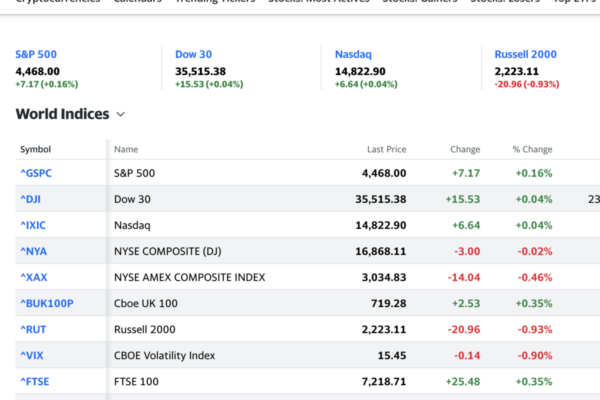Image resolution: width=600 pixels, height=400 pixels.
Task: Click the ^XAX symbol link
Action: pos(33,277)
